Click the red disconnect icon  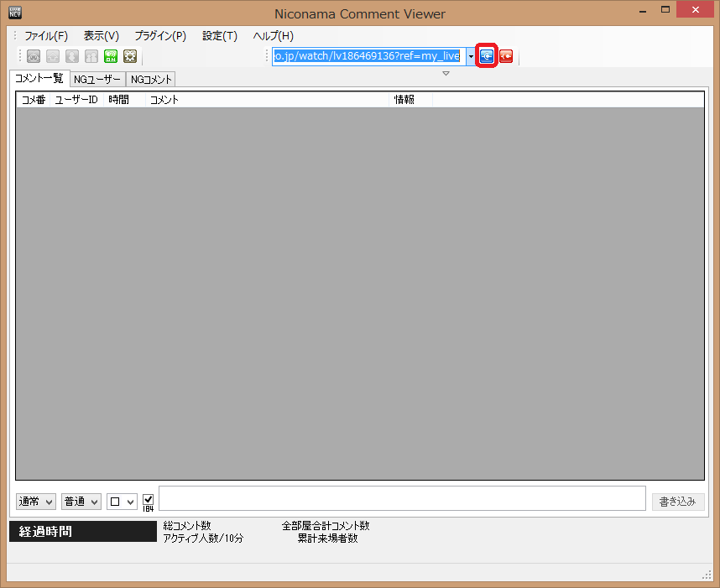tap(506, 56)
